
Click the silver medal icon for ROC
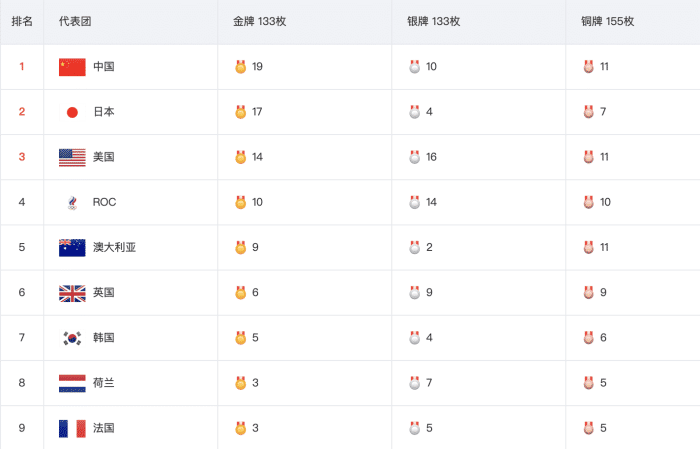click(x=414, y=202)
